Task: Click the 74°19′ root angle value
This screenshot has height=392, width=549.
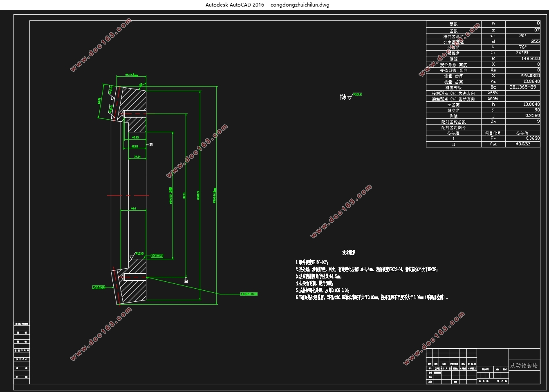Action: tap(523, 53)
